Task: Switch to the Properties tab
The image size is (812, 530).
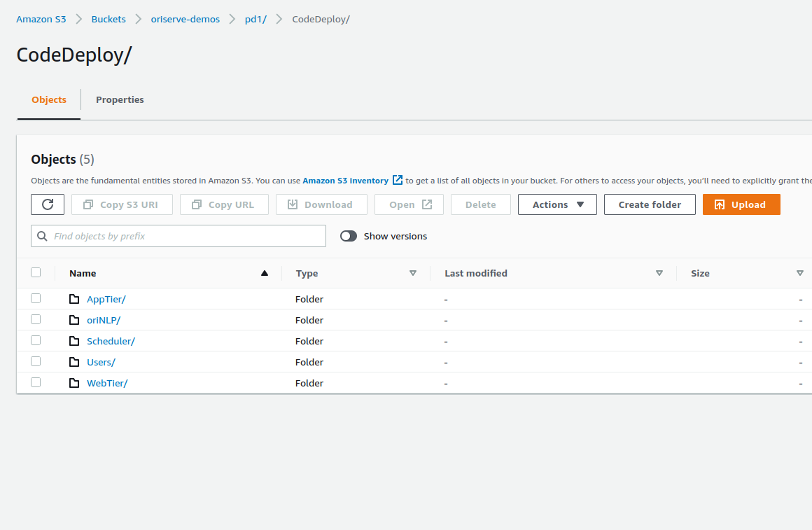Action: (120, 99)
